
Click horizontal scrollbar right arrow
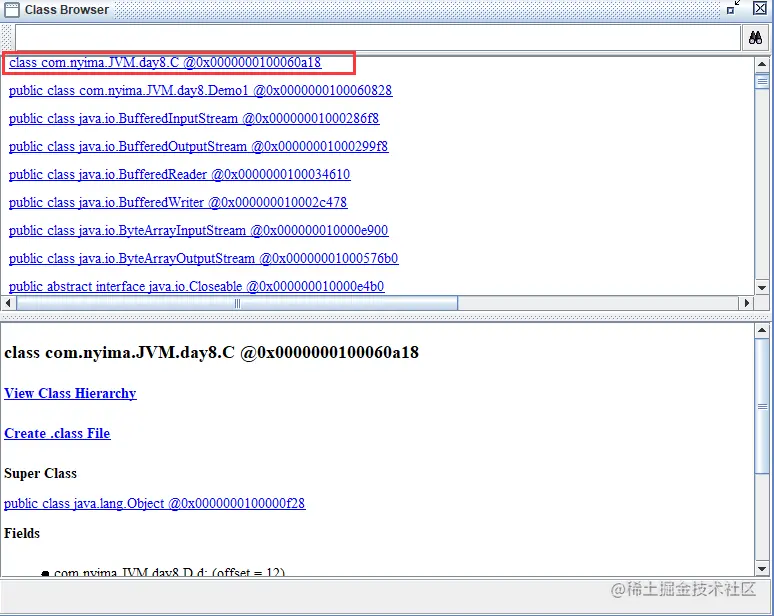[x=746, y=303]
